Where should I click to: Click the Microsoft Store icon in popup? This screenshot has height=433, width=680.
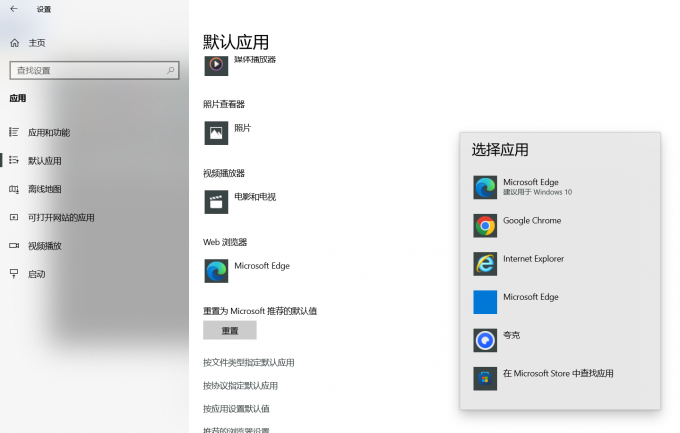click(x=485, y=378)
